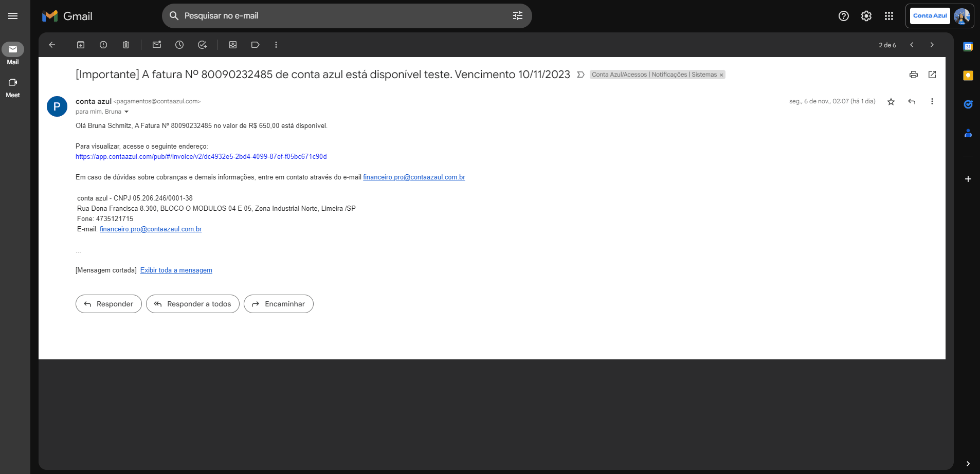Open Gmail support help icon
The width and height of the screenshot is (980, 474).
pos(844,16)
